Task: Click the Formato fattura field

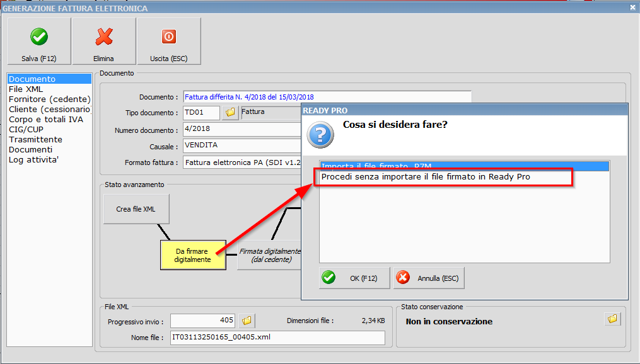Action: click(243, 162)
